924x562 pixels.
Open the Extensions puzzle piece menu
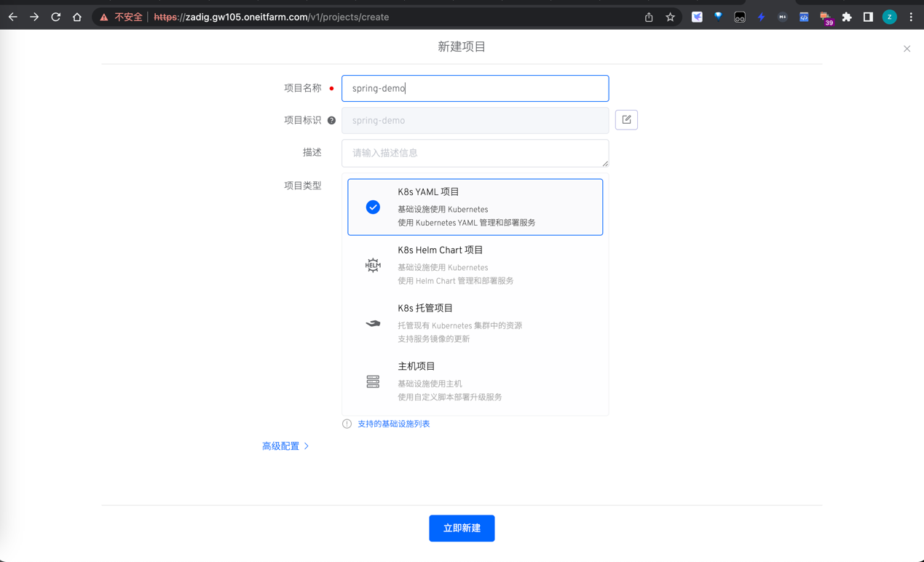tap(847, 17)
